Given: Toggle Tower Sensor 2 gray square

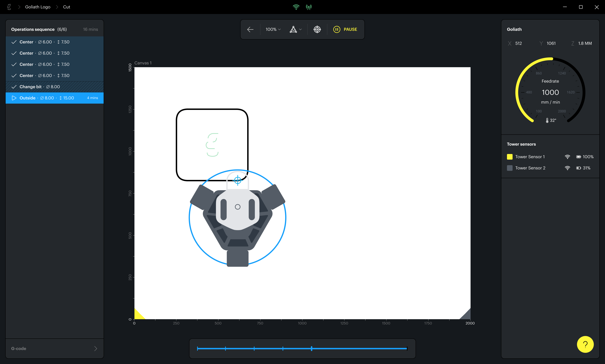Looking at the screenshot, I should coord(510,168).
